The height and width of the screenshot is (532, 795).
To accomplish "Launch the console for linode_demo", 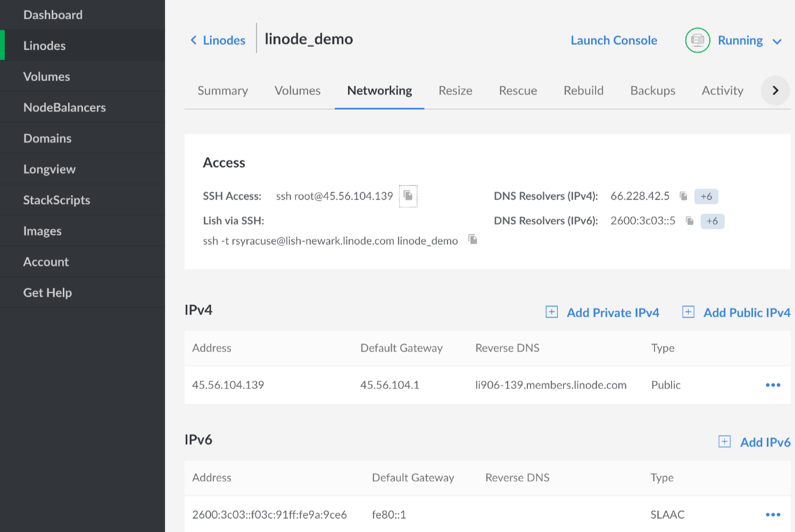I will [614, 40].
